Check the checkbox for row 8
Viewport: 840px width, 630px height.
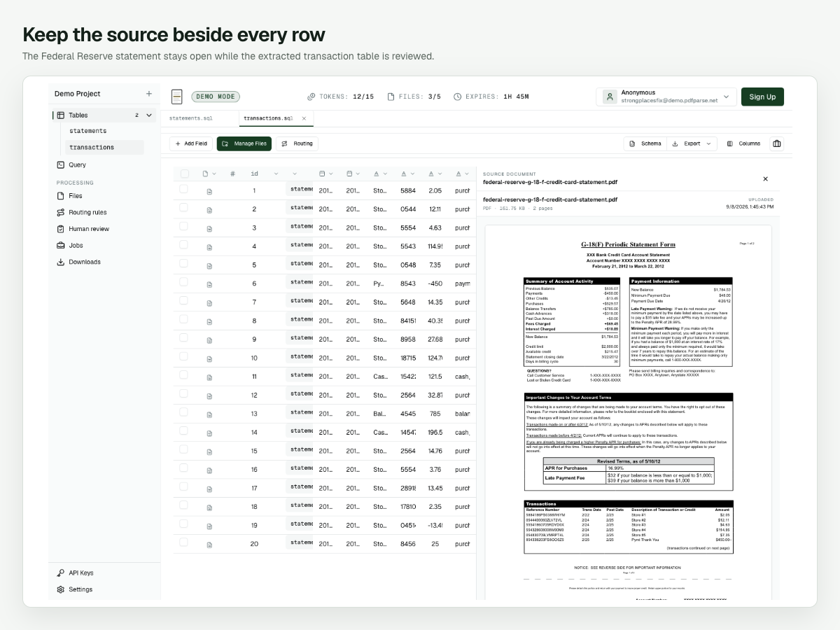(x=183, y=319)
